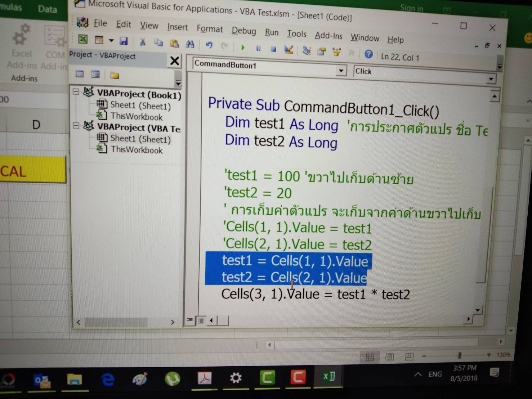Open the Properties Window toolbar icon

click(322, 51)
